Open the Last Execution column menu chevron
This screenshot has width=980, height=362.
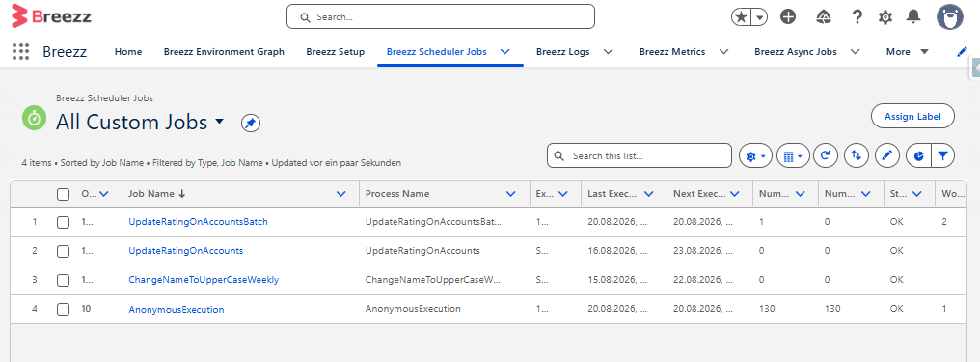[649, 194]
